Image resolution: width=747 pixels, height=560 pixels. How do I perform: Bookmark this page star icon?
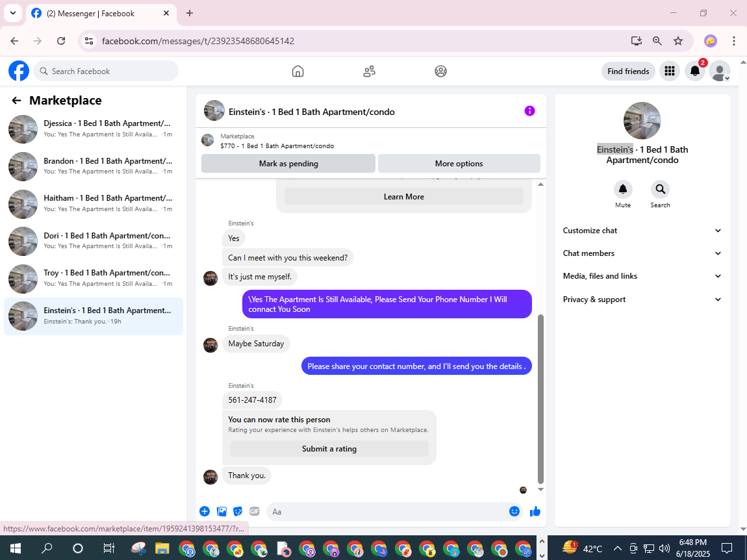pos(678,41)
